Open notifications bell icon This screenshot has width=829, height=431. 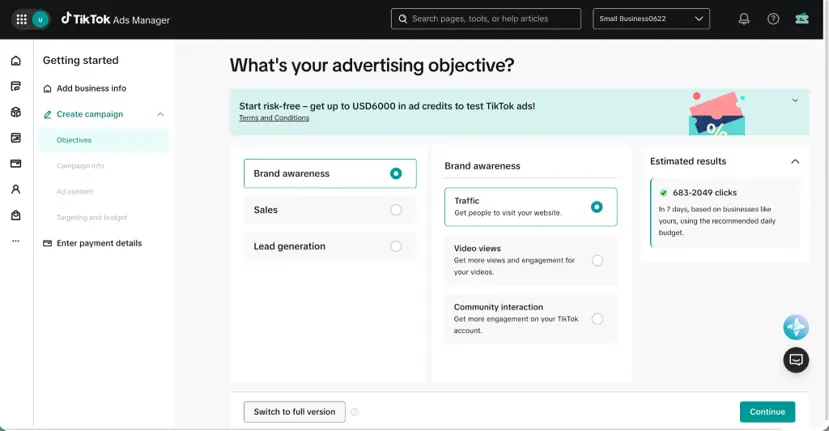[744, 19]
